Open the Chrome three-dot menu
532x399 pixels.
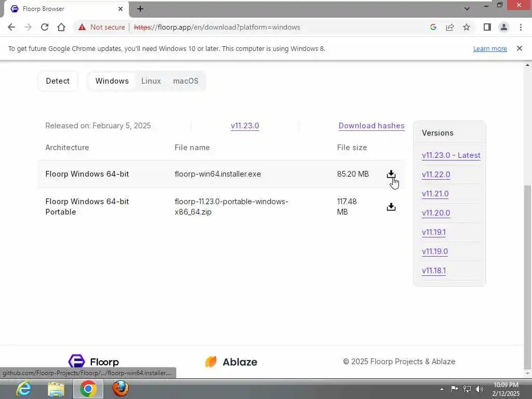521,27
